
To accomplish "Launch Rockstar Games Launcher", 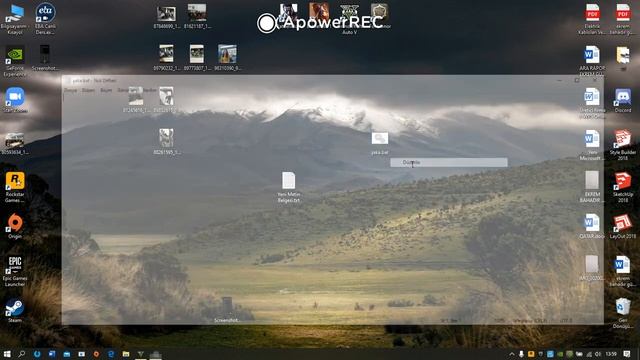I will pyautogui.click(x=15, y=187).
